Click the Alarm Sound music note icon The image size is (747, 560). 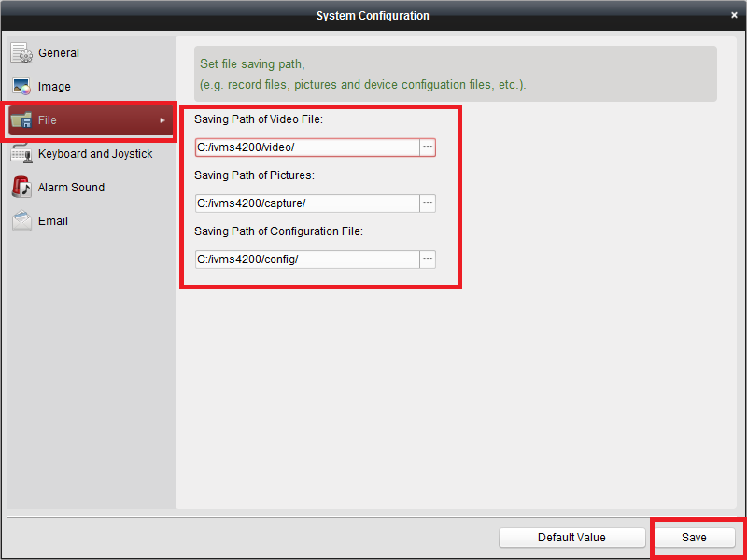[x=22, y=188]
